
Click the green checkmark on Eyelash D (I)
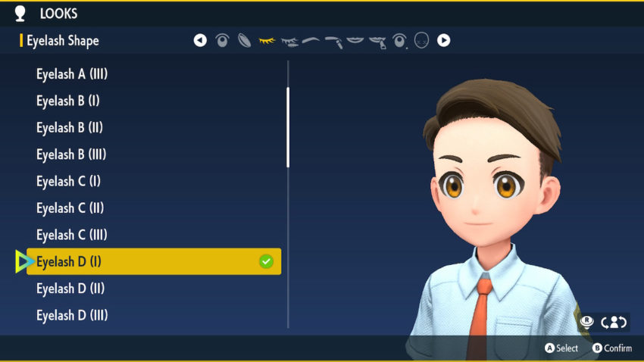(266, 261)
